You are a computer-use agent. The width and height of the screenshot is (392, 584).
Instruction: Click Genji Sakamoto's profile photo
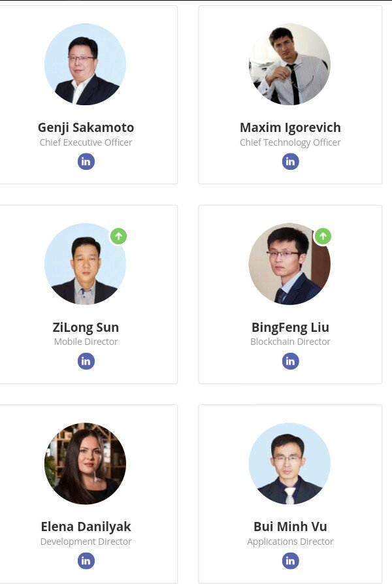(x=85, y=65)
